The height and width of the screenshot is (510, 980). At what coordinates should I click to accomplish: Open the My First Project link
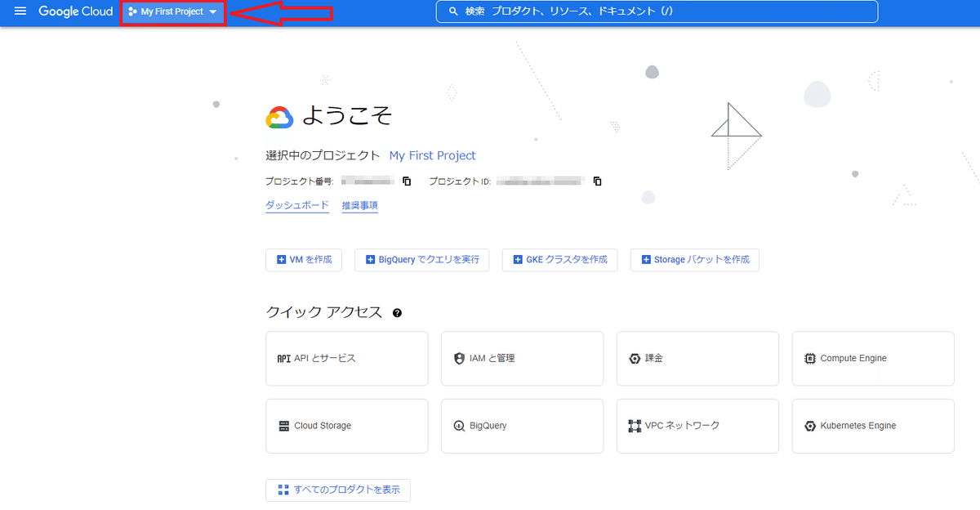coord(432,155)
